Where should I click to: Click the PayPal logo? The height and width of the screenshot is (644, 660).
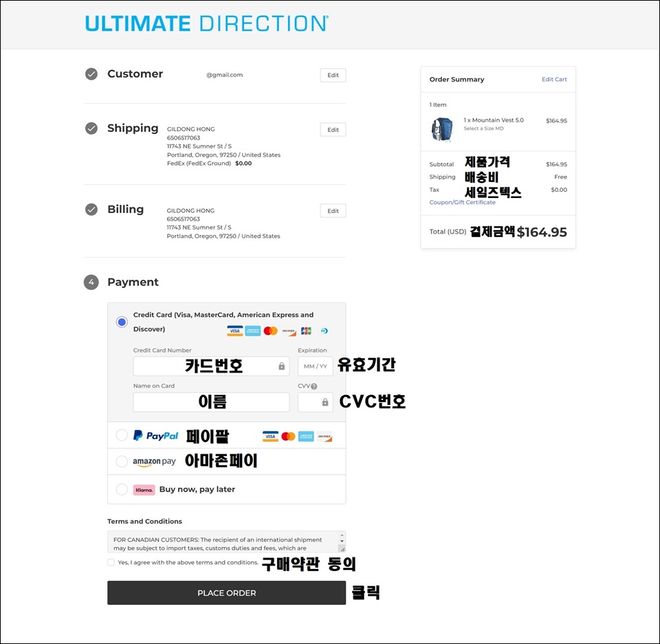(156, 436)
